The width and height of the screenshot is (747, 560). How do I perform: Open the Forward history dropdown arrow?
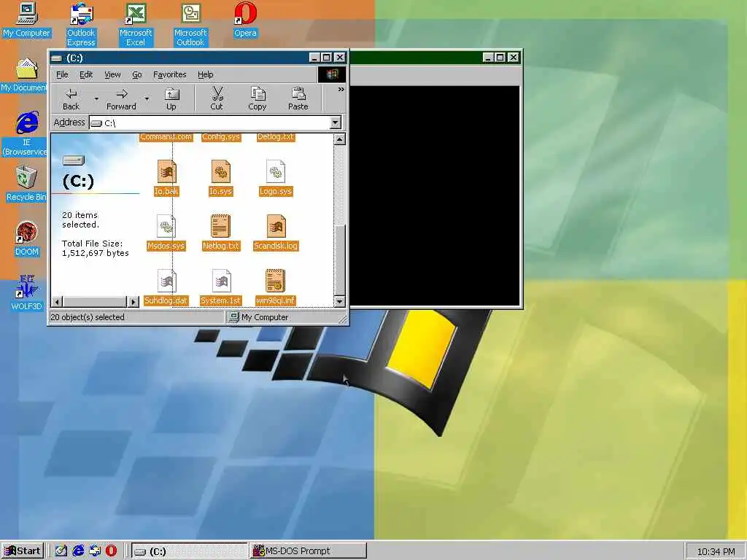tap(147, 99)
